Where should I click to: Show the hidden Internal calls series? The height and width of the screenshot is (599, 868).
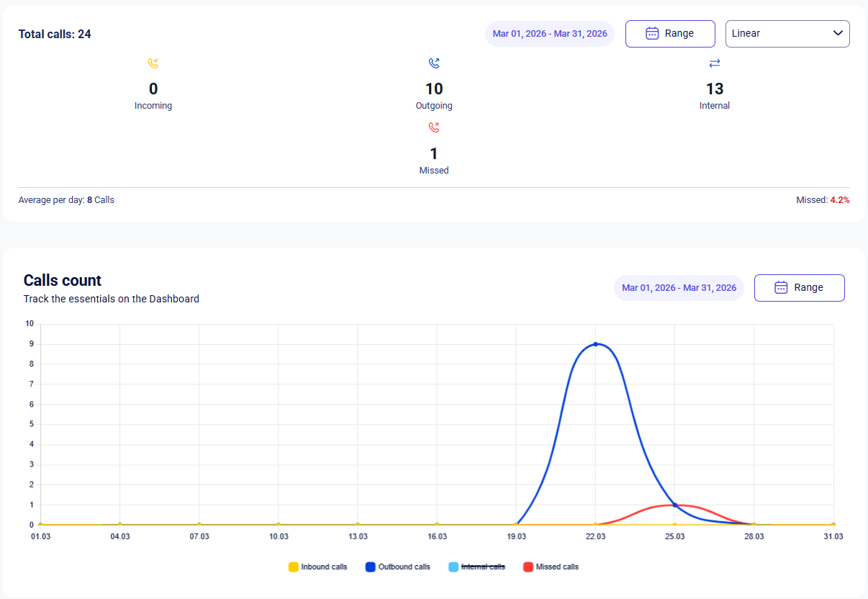pos(476,567)
